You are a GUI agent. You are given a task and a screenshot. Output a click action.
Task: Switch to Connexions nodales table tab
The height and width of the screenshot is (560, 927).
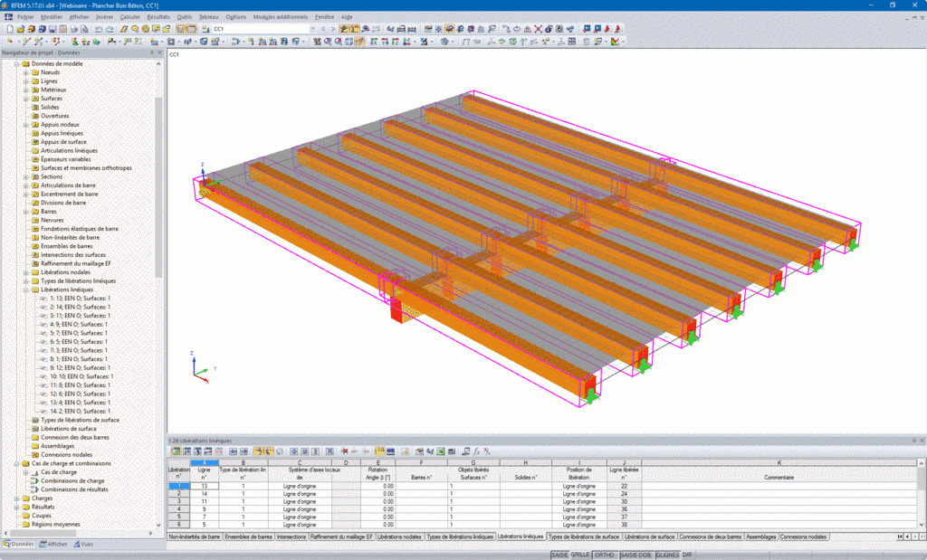(804, 537)
